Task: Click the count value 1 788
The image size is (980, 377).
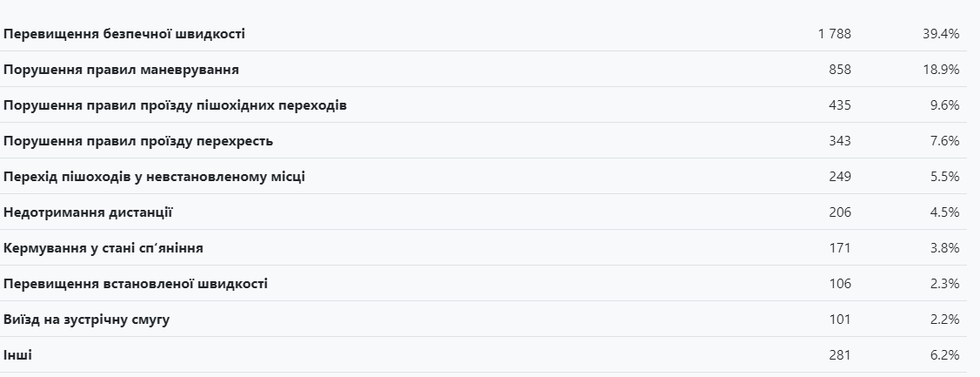Action: [834, 34]
